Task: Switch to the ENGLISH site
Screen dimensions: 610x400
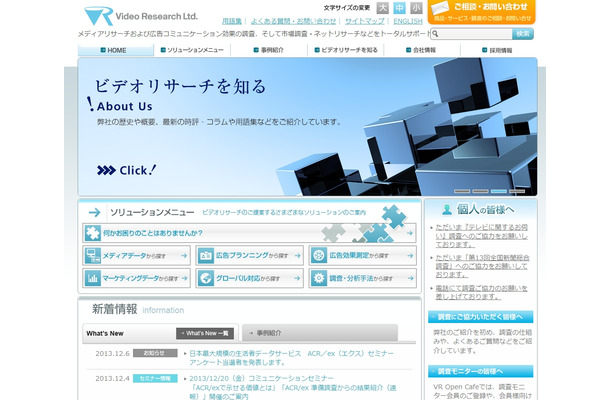Action: [408, 21]
